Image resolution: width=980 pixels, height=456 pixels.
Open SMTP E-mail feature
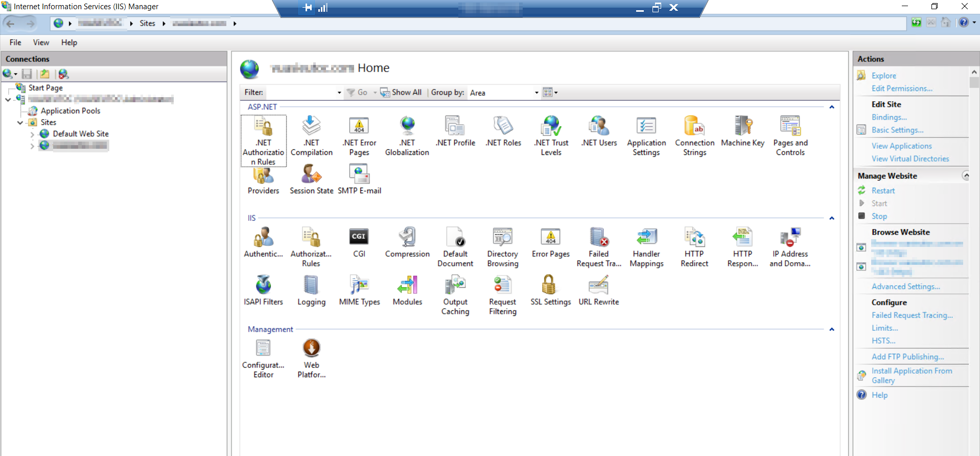pyautogui.click(x=360, y=179)
